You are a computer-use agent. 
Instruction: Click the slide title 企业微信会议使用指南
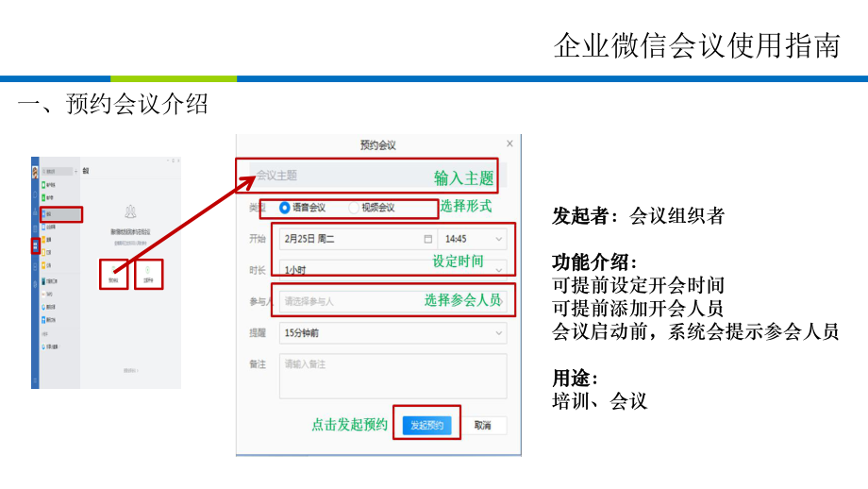coord(697,45)
